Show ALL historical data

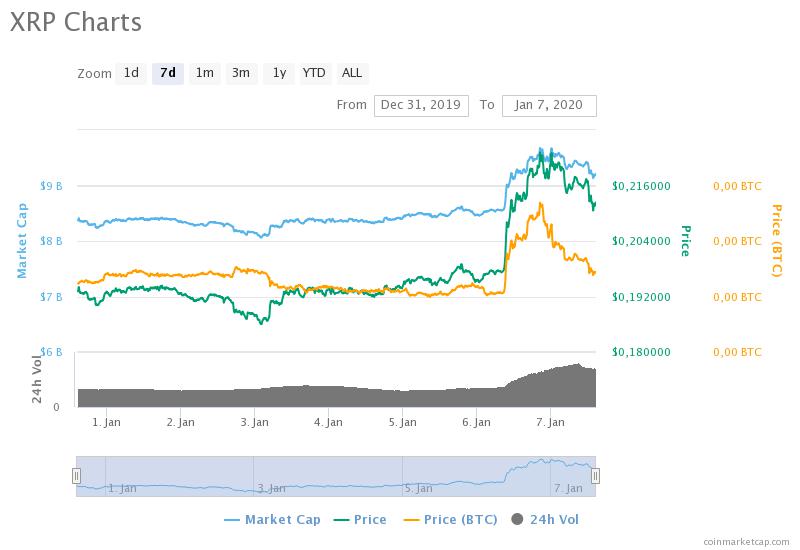[352, 73]
